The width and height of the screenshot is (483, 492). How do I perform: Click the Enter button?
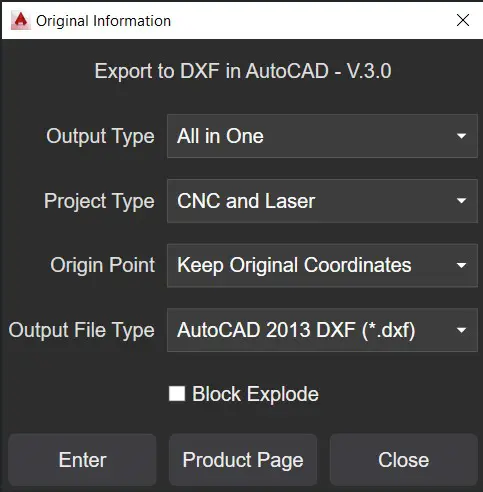click(82, 460)
